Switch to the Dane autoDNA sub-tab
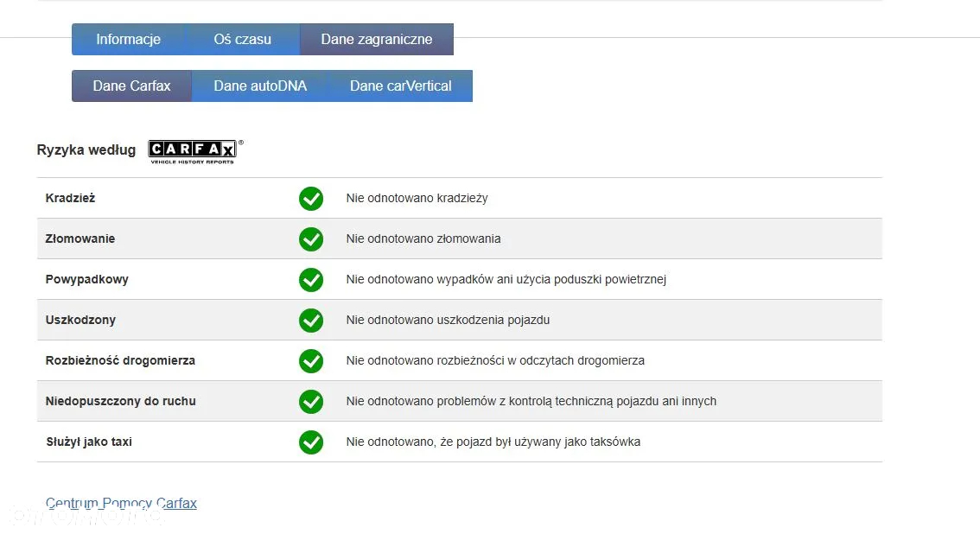 point(260,86)
